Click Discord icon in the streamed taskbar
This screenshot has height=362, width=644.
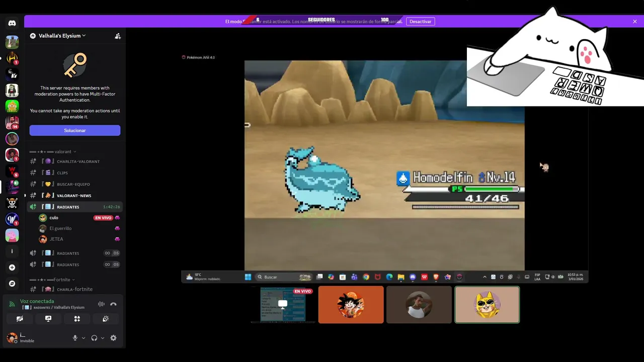coord(413,277)
